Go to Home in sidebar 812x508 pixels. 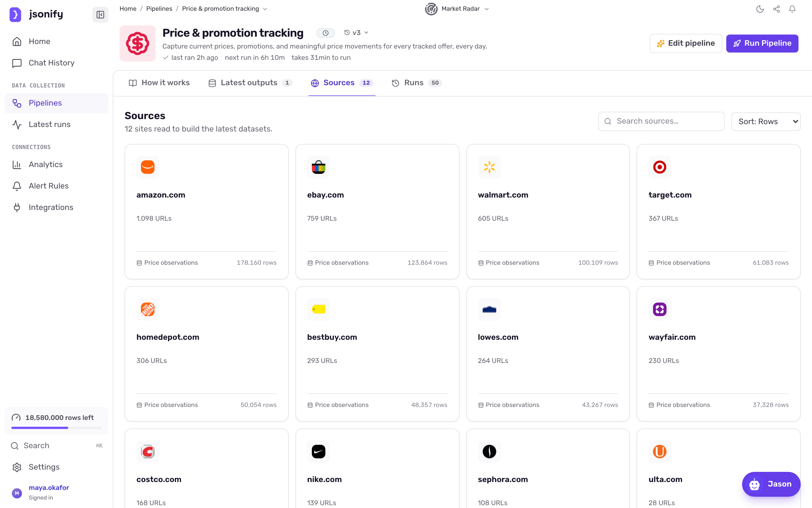coord(56,41)
